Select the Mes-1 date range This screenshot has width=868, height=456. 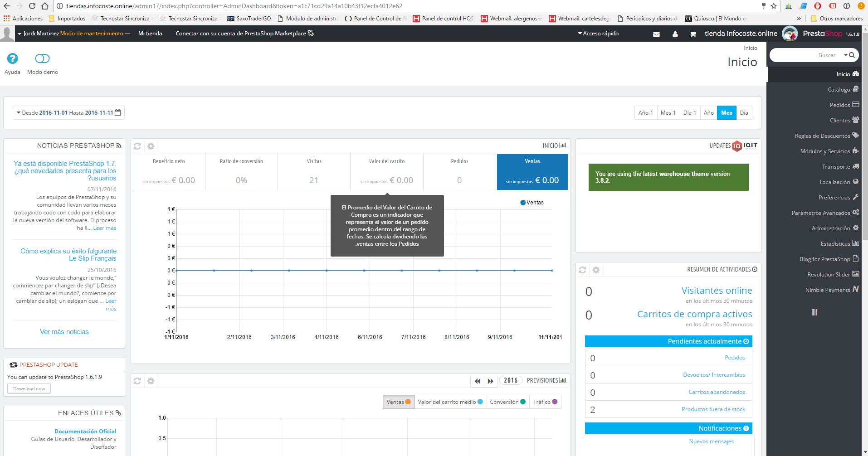tap(668, 113)
